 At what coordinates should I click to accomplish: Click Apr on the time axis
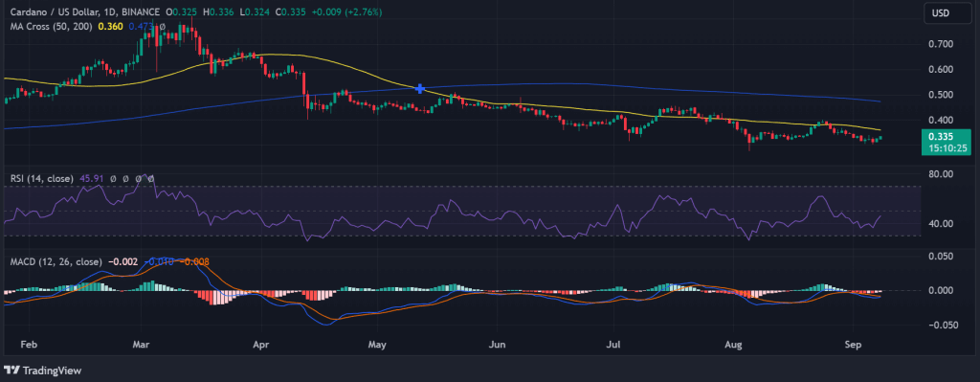(x=260, y=344)
